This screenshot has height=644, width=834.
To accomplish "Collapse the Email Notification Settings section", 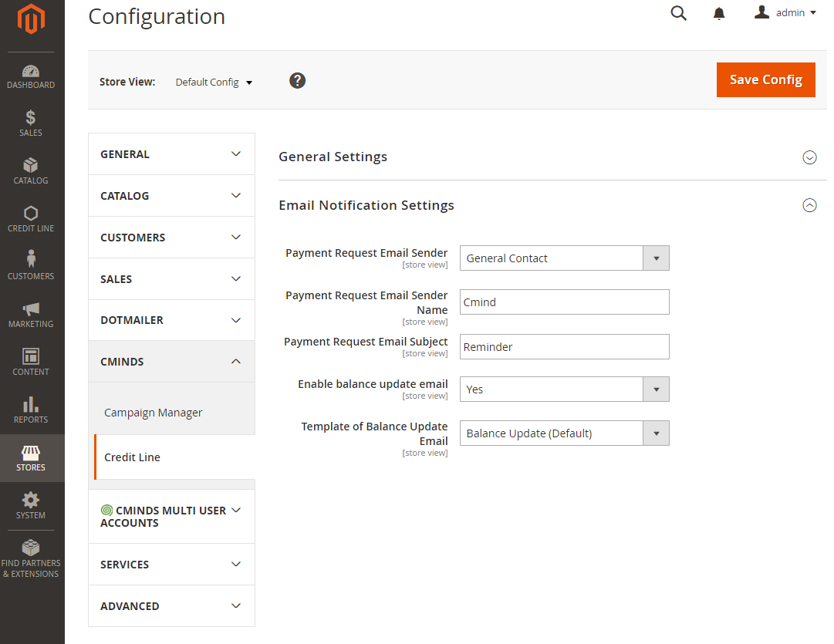I will point(809,205).
